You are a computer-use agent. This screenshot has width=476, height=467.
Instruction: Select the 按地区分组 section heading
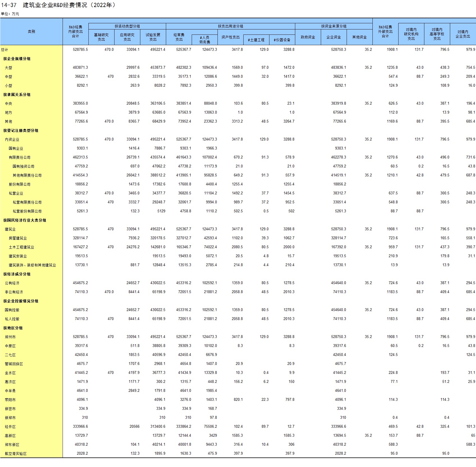(x=13, y=328)
